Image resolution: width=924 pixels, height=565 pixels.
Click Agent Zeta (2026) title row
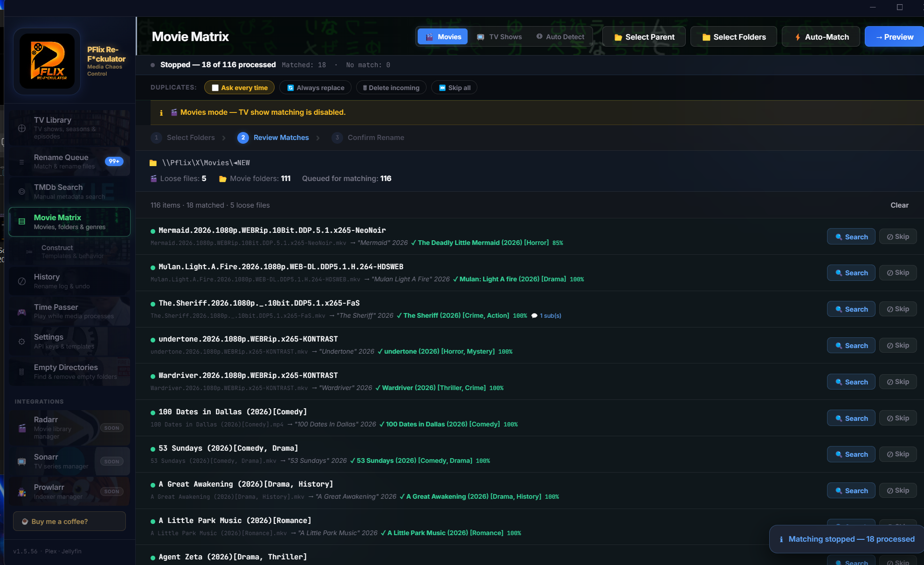pyautogui.click(x=233, y=557)
